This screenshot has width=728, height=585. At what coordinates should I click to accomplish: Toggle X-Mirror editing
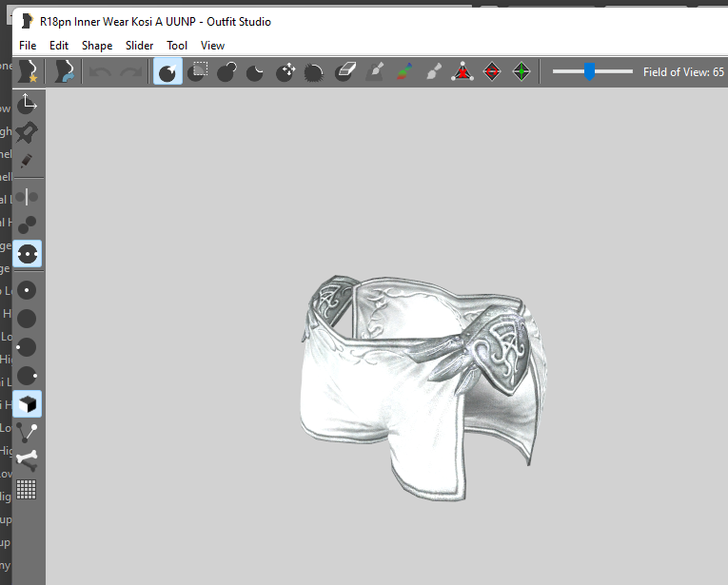click(x=27, y=197)
